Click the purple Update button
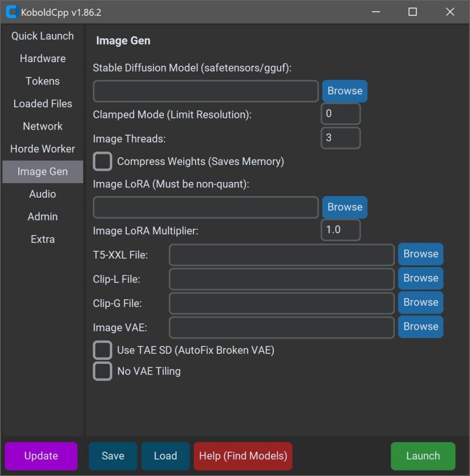The height and width of the screenshot is (476, 470). click(x=41, y=456)
